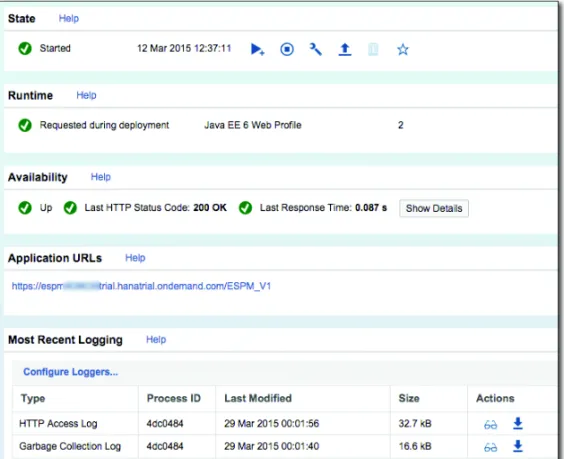Click the 12 Mar 2015 12:37:11 timestamp
Screen dimensions: 564x459
coord(184,48)
